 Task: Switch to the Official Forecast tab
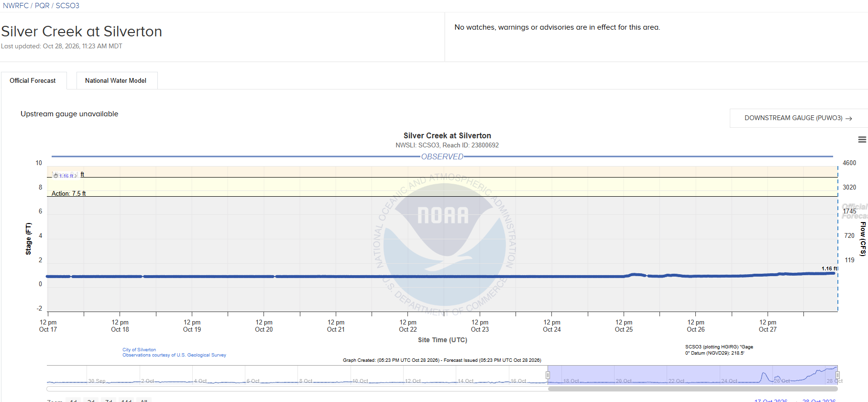pos(33,80)
